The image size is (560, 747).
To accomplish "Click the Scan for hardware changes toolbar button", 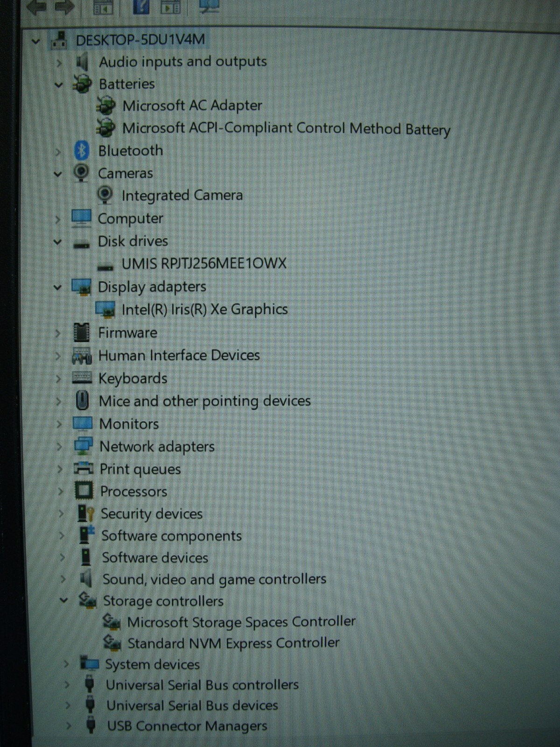I will coord(209,6).
